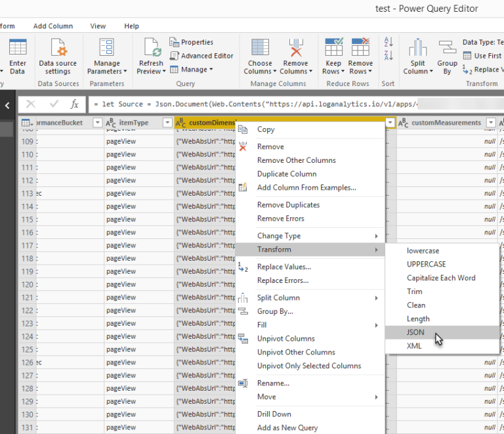Click Use First Row as Headers icon
Screen dimensions: 504x434
click(x=467, y=56)
